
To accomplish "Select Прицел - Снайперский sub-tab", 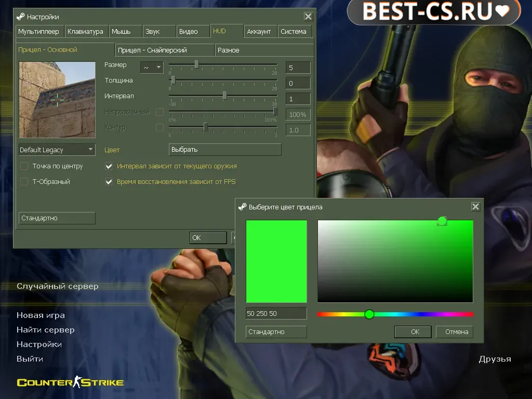I will (165, 50).
